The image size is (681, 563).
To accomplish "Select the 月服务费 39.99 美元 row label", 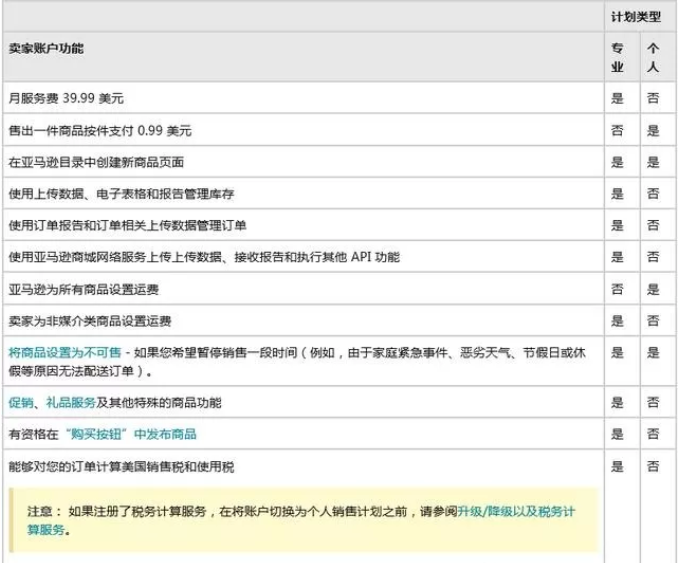I will (x=66, y=98).
